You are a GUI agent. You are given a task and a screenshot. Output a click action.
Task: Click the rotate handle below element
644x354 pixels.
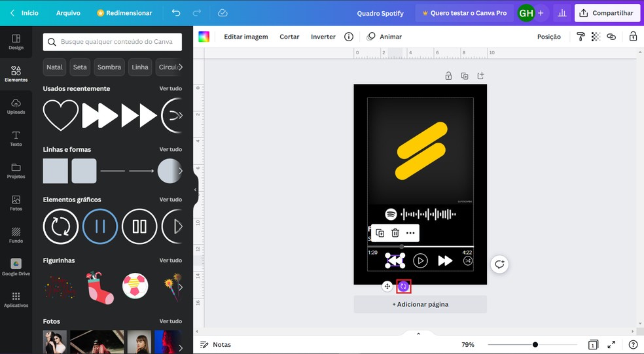pos(403,286)
